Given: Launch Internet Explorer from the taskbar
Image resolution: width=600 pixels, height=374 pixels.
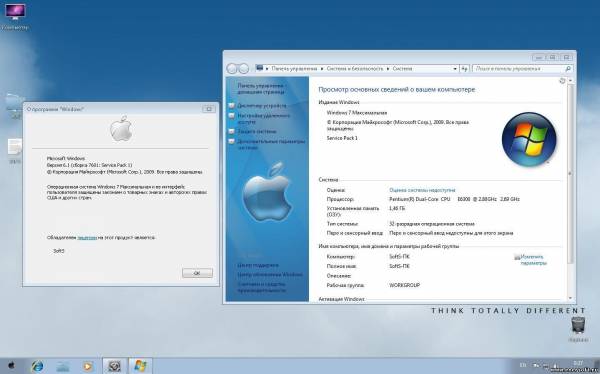Looking at the screenshot, I should 37,366.
